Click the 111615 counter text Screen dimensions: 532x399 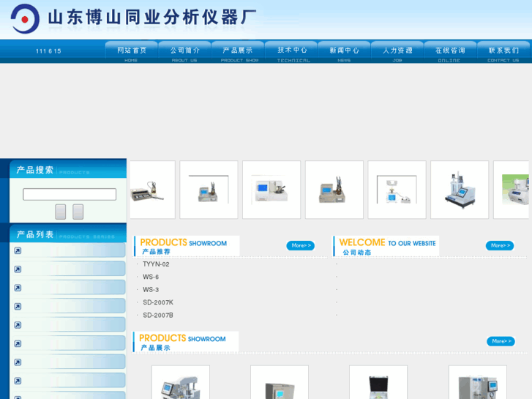coord(48,51)
